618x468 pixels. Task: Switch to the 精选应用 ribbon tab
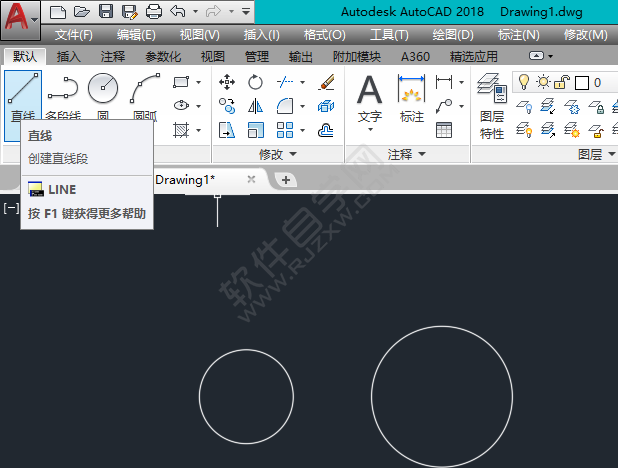pos(473,57)
